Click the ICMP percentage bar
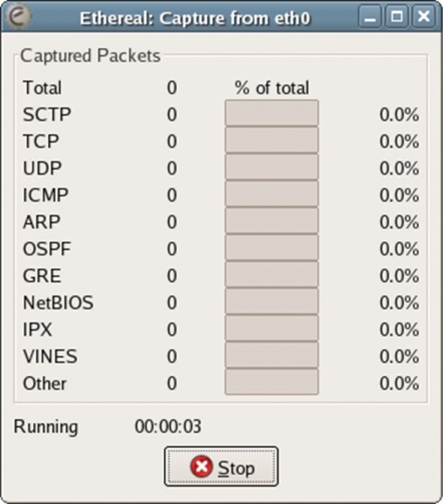This screenshot has width=446, height=504. [272, 194]
